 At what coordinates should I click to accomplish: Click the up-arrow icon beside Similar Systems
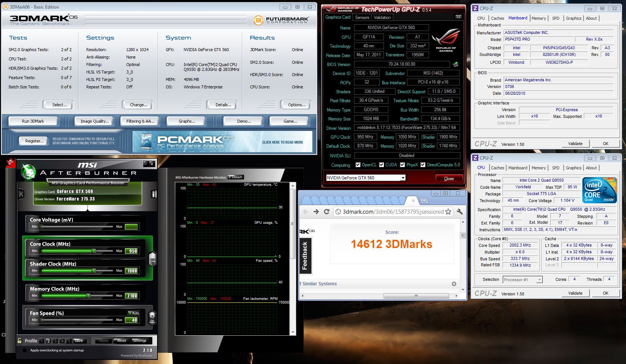click(x=454, y=284)
